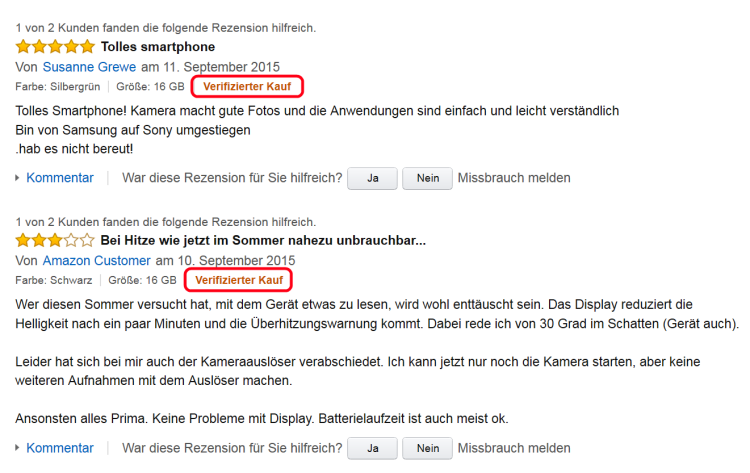This screenshot has width=750, height=473.
Task: Vote 'Nein' on Amazon Customer's review
Action: tap(427, 449)
